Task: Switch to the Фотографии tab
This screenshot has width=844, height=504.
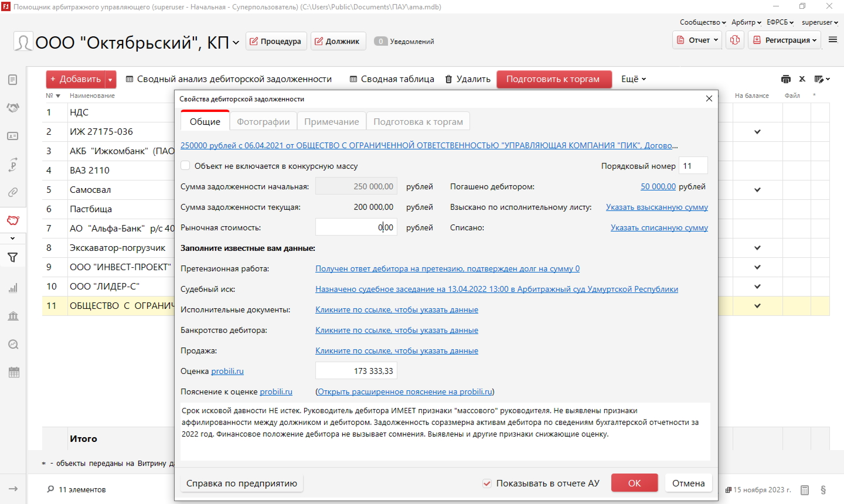Action: 263,121
